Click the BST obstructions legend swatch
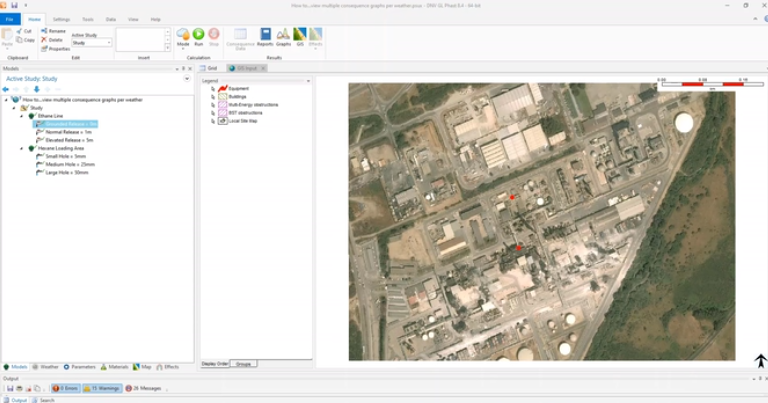 coord(222,113)
